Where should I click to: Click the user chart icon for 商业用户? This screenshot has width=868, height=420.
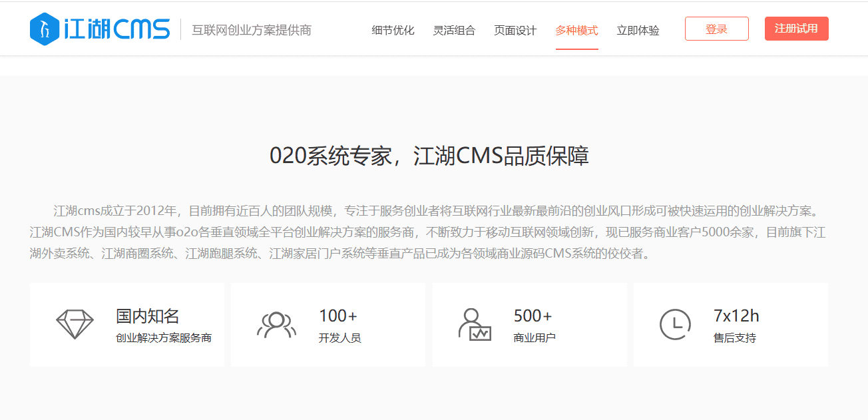click(x=474, y=325)
